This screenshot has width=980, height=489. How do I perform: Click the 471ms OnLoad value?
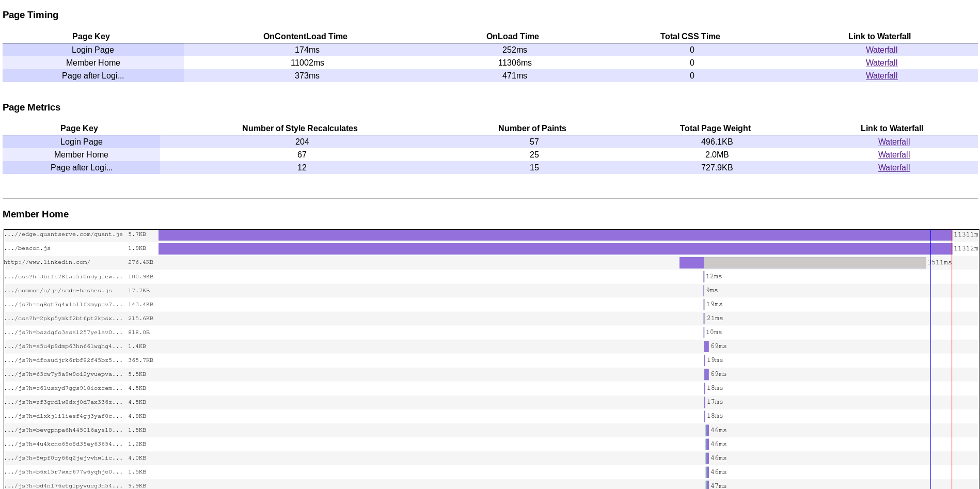515,76
